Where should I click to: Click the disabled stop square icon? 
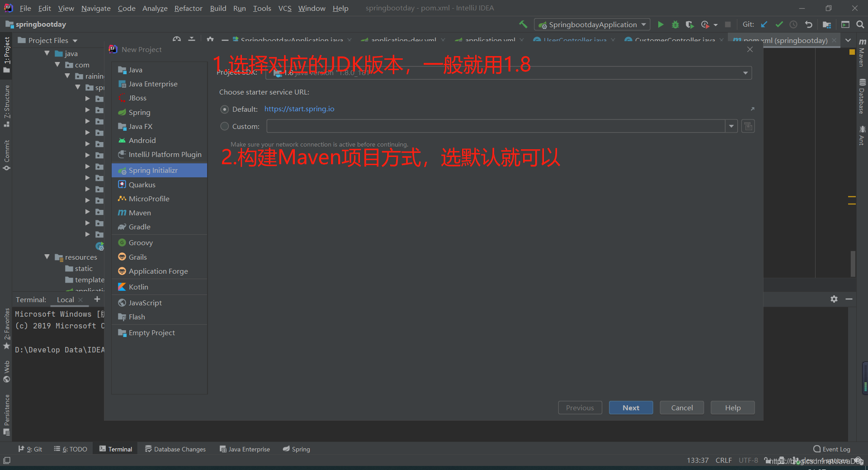(728, 24)
